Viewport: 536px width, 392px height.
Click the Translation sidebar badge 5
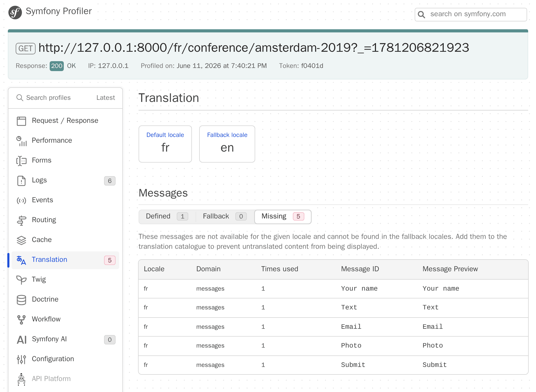(110, 260)
